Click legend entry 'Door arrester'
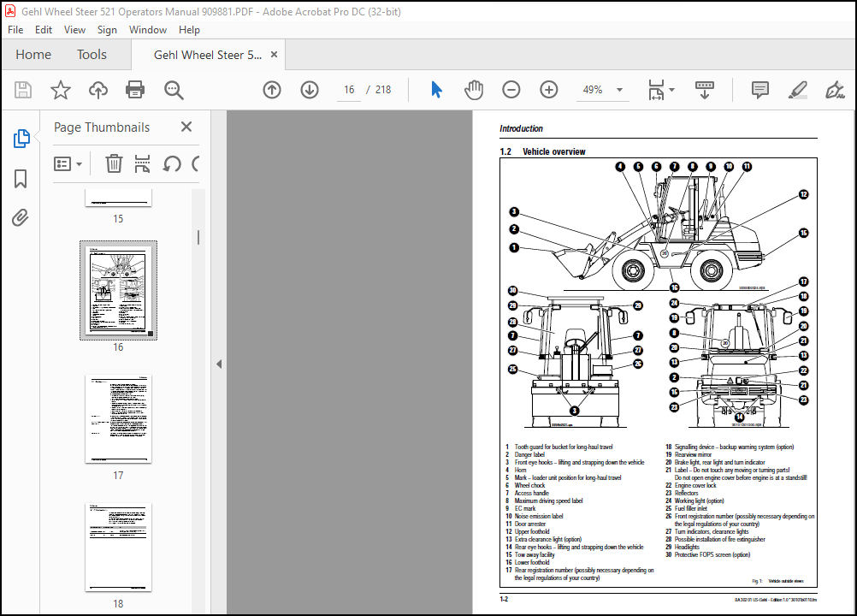Screen dimensions: 857x616 530,524
